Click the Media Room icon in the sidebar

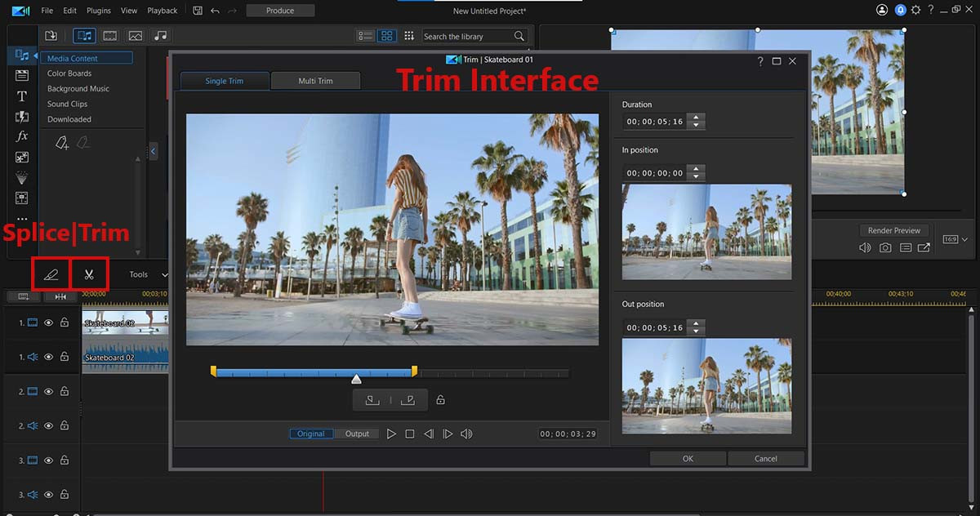pos(21,55)
